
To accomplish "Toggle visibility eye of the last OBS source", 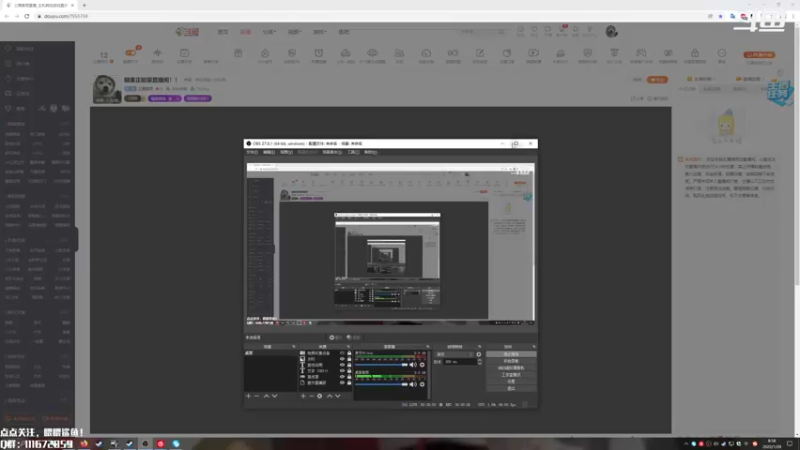I will 342,383.
